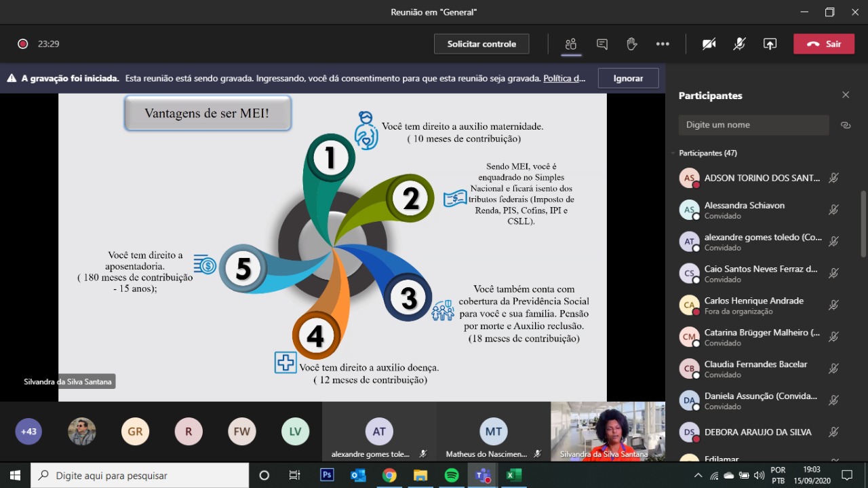The width and height of the screenshot is (868, 488).
Task: Open Photoshop from the taskbar
Action: pyautogui.click(x=327, y=475)
